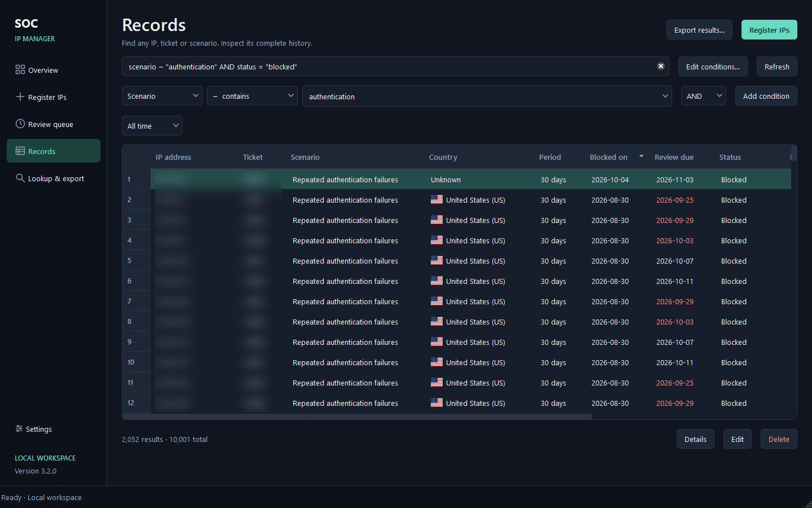Click the Status column header
The width and height of the screenshot is (812, 508).
click(x=730, y=157)
